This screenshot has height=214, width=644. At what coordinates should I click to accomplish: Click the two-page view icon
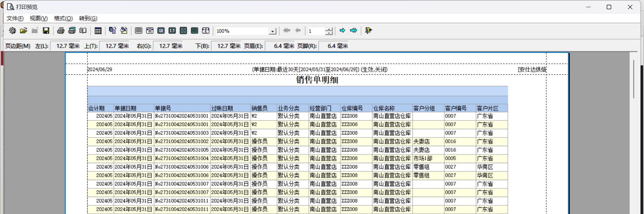coord(172,31)
